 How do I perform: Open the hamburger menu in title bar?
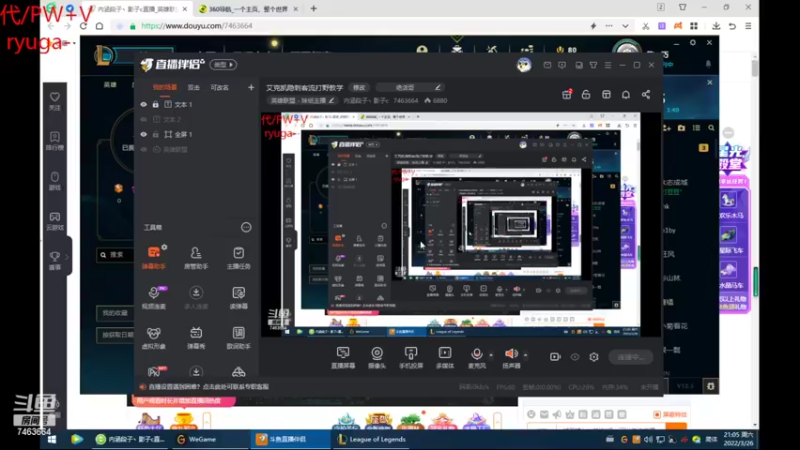click(608, 65)
